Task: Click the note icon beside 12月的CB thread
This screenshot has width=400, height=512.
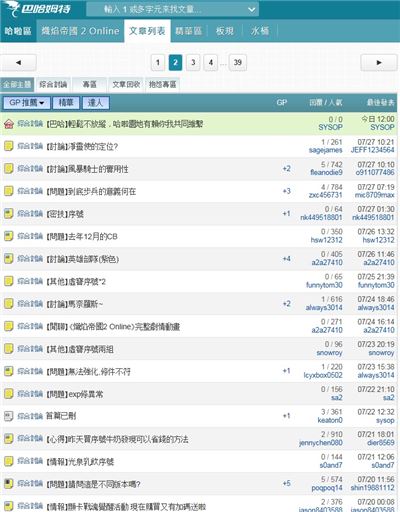Action: click(x=9, y=236)
